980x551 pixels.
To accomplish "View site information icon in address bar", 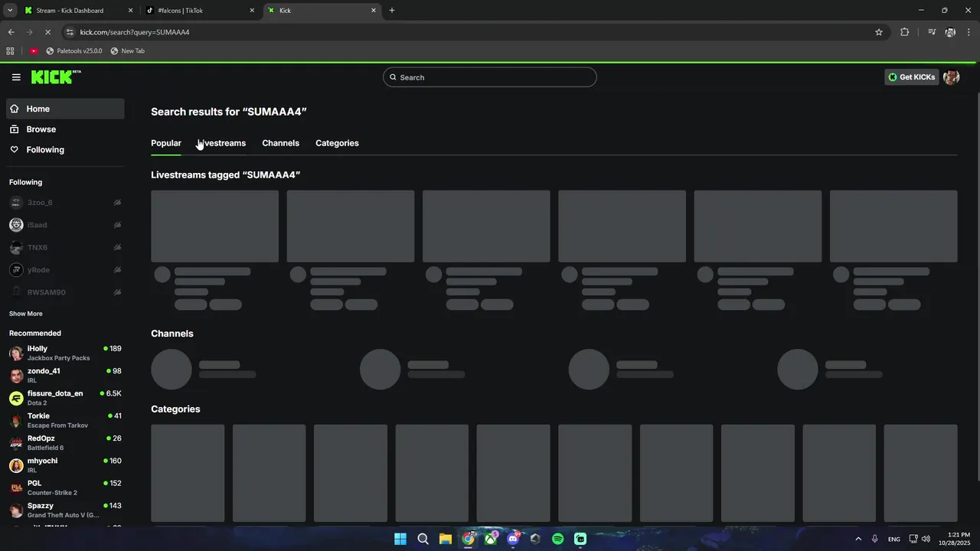I will pyautogui.click(x=70, y=32).
